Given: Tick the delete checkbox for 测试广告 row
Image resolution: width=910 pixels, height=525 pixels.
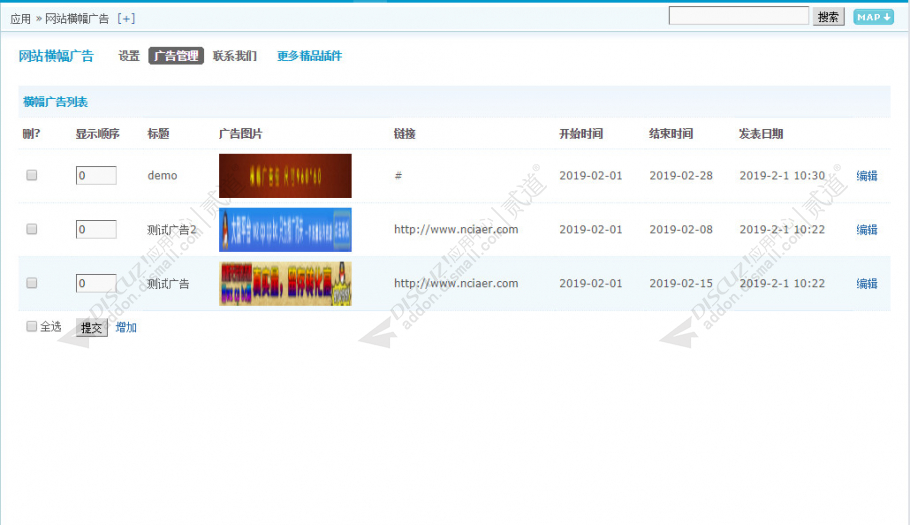Looking at the screenshot, I should (32, 283).
